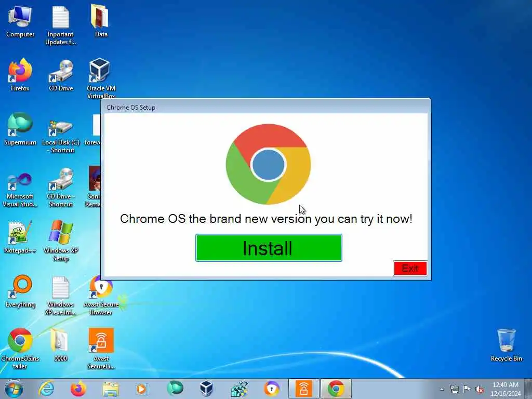This screenshot has width=532, height=399.
Task: Click the colorful cubes taskbar icon
Action: tap(240, 389)
